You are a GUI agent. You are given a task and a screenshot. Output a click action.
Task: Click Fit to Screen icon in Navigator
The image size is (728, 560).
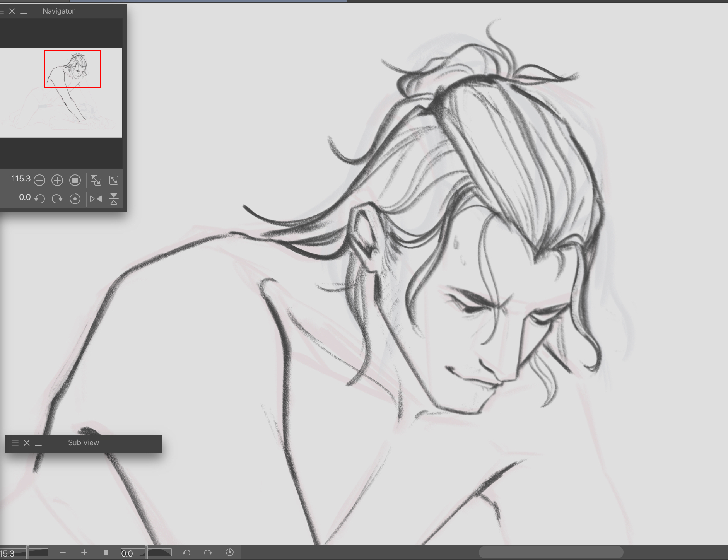pyautogui.click(x=114, y=180)
